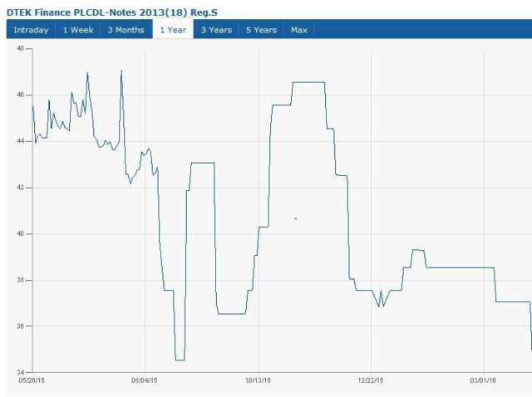Click the active 1 Year tab

[x=173, y=30]
